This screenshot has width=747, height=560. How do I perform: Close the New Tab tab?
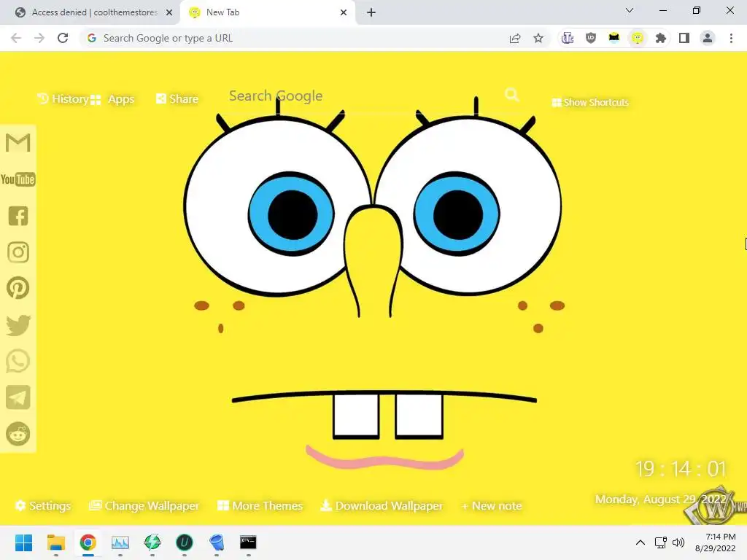click(344, 12)
